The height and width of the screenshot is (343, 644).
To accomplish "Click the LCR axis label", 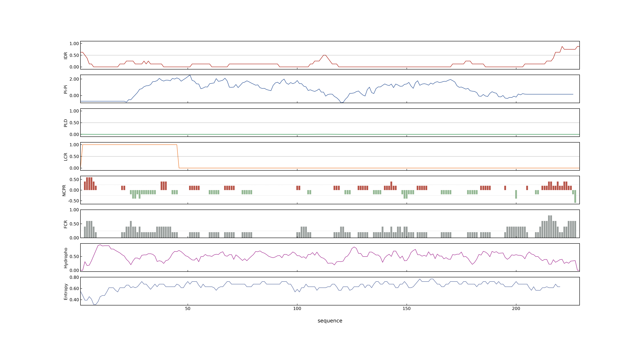I will [66, 157].
